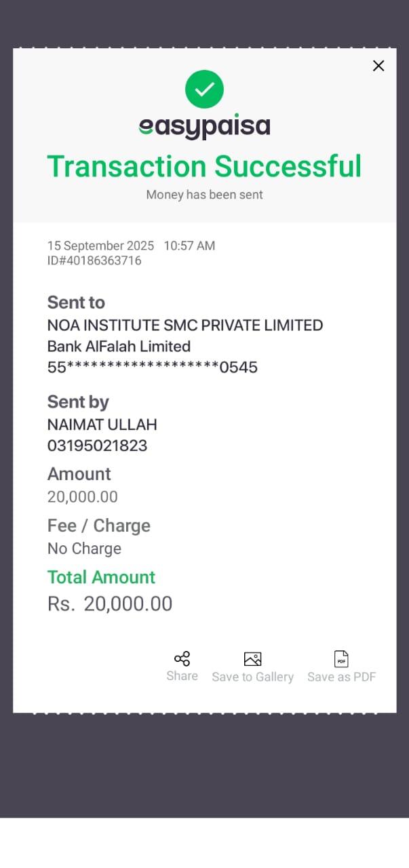Click the "Transaction Successful" heading
Image resolution: width=409 pixels, height=868 pixels.
click(x=204, y=166)
